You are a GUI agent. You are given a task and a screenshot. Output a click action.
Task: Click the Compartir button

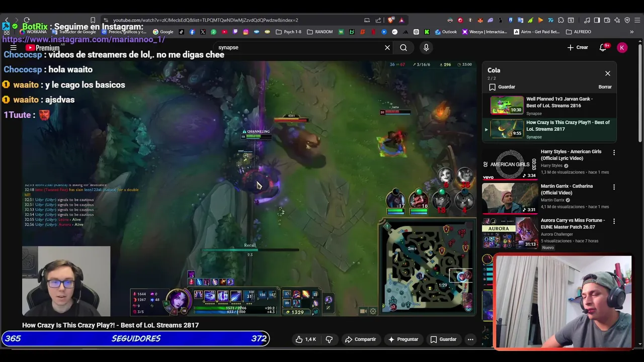click(360, 339)
